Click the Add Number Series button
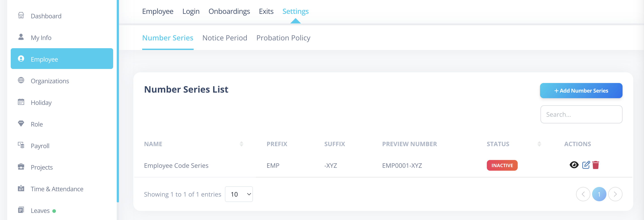Image resolution: width=644 pixels, height=220 pixels. tap(581, 91)
